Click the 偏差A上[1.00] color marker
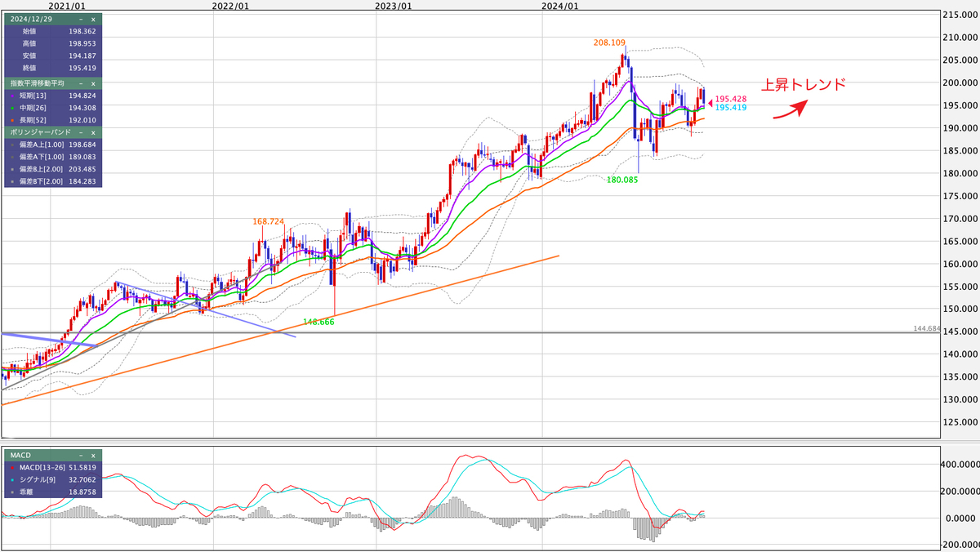 click(11, 144)
